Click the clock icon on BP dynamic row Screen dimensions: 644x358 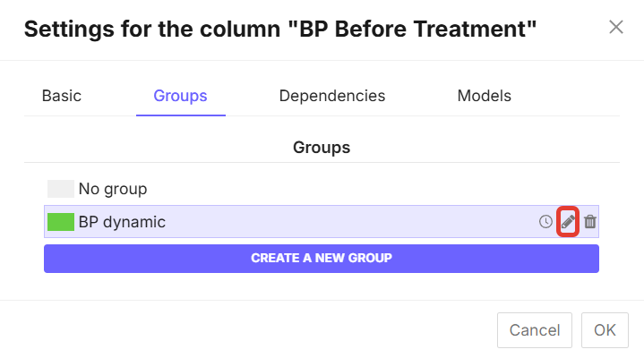545,222
